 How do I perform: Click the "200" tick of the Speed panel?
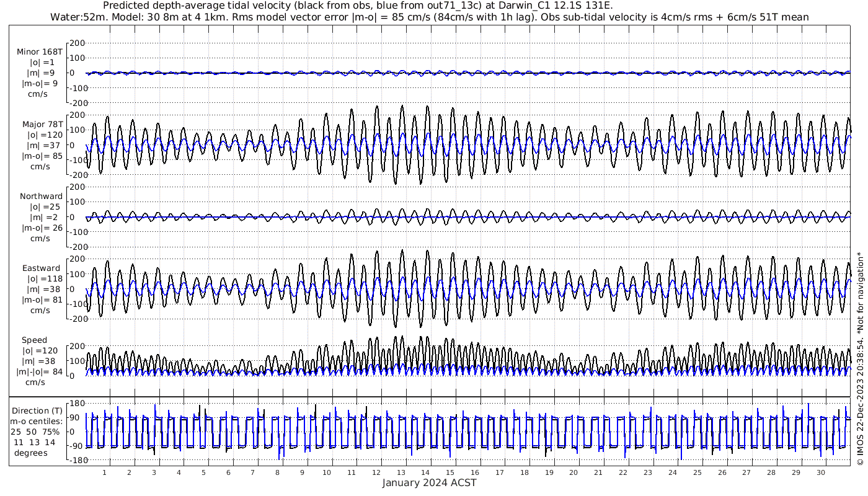[x=77, y=346]
